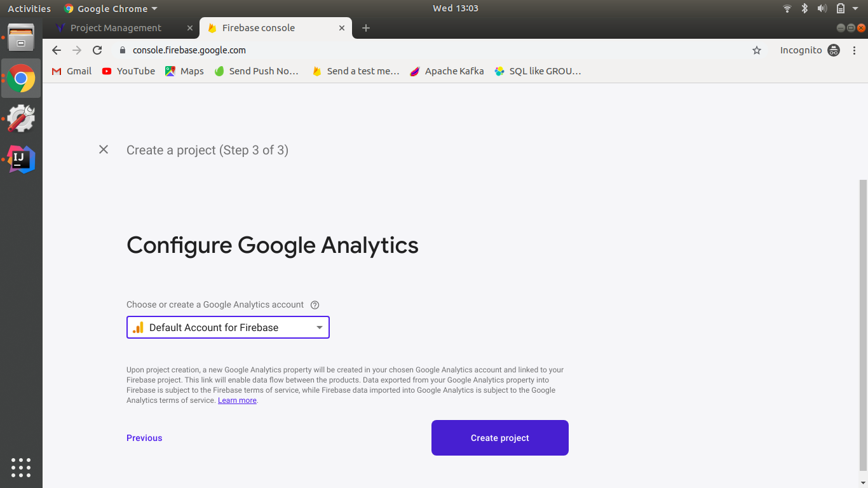Open the YouTube bookmark
The image size is (868, 488).
coord(128,71)
